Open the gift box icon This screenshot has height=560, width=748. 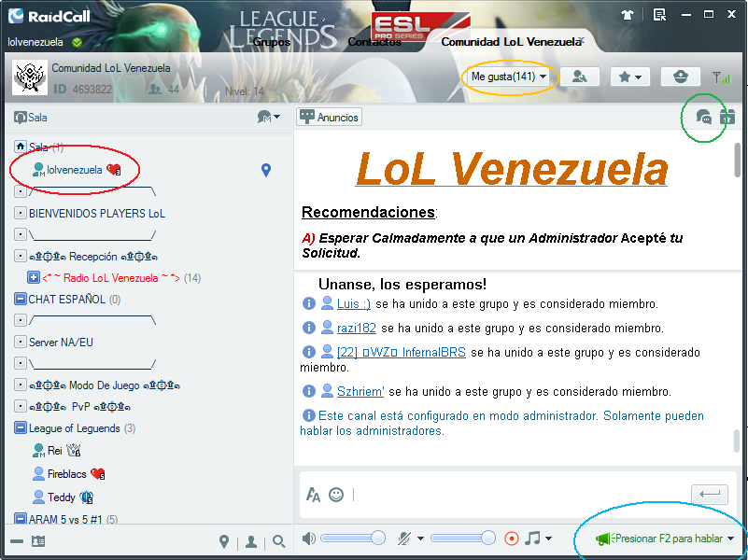point(727,117)
